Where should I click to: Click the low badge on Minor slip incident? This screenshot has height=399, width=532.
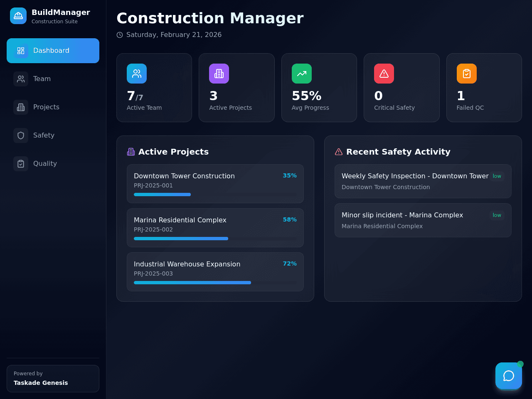497,215
